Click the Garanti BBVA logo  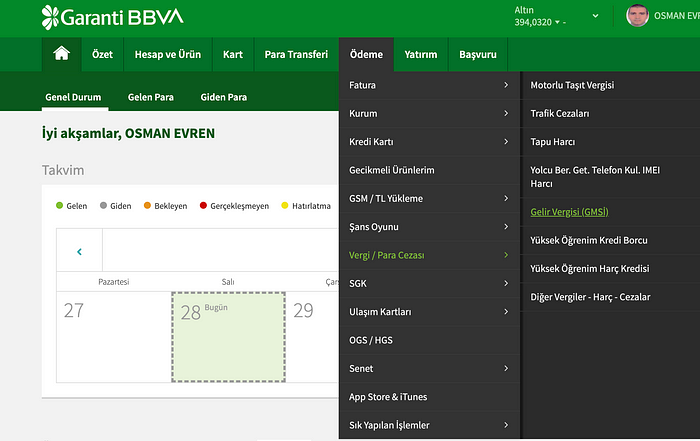pos(112,17)
